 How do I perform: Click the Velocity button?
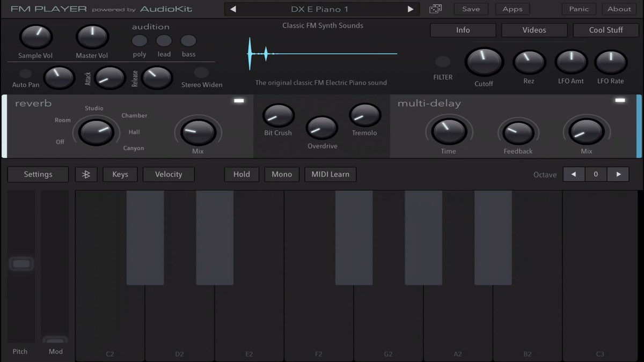169,174
